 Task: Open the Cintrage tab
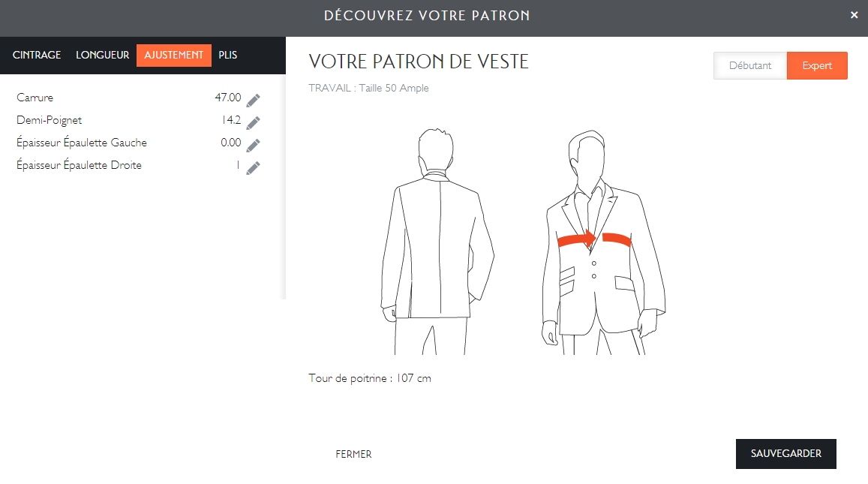37,56
